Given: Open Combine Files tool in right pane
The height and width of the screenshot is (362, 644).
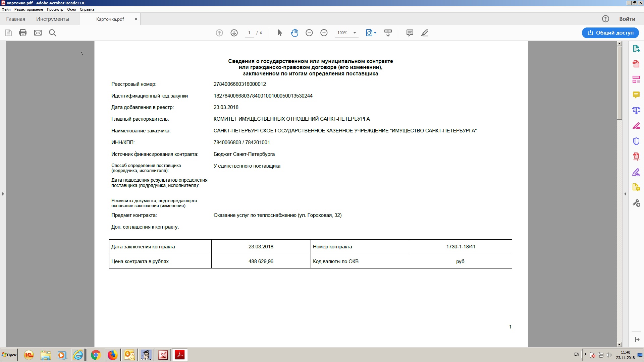Looking at the screenshot, I should [x=636, y=110].
